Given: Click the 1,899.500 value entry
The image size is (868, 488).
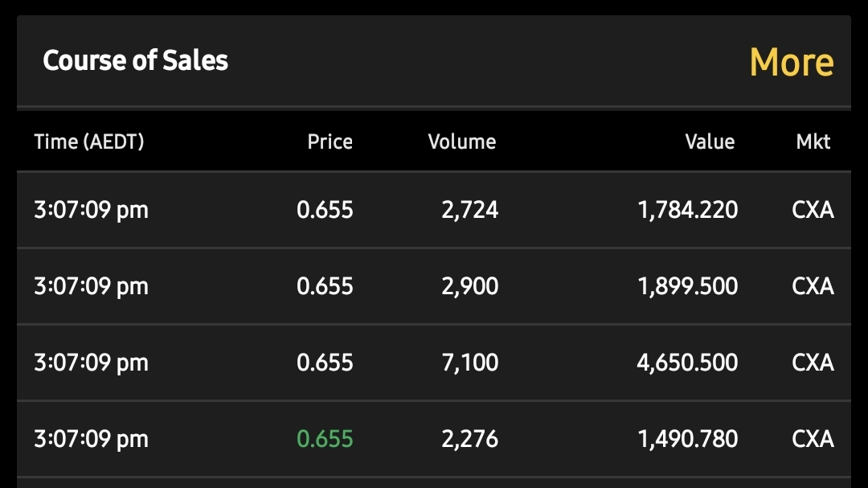Looking at the screenshot, I should [687, 286].
